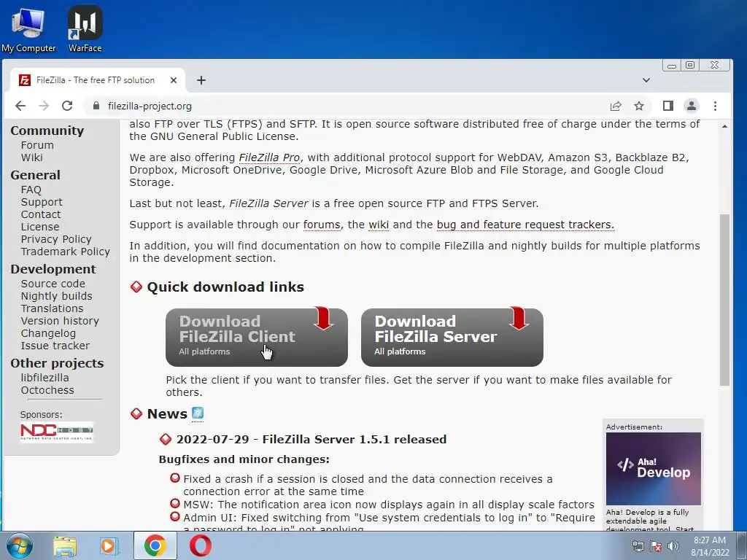Click the 2022-07-29 FileZilla Server 1.5.1 released heading

(311, 439)
